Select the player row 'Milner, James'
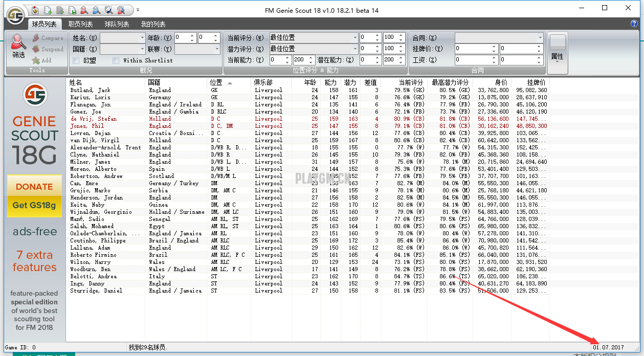 click(308, 162)
